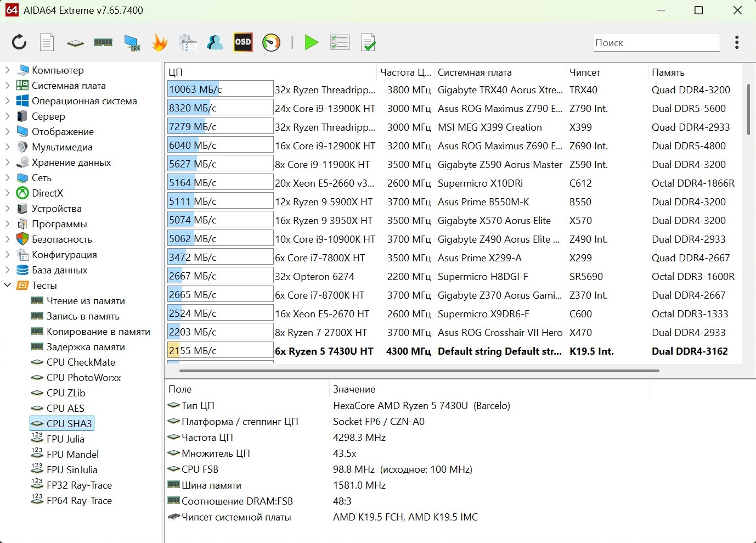Sort by Частота ЦП column header
756x543 pixels.
[x=405, y=72]
